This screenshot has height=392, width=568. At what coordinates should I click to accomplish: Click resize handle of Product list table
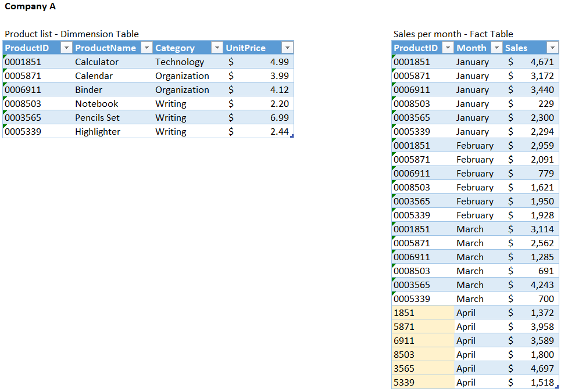292,136
